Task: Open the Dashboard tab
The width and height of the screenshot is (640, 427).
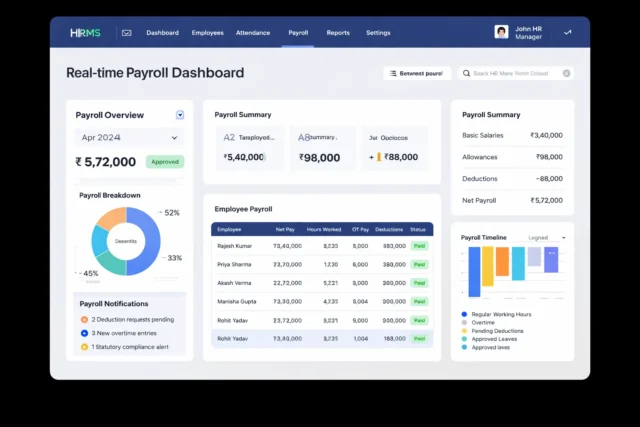Action: coord(162,33)
